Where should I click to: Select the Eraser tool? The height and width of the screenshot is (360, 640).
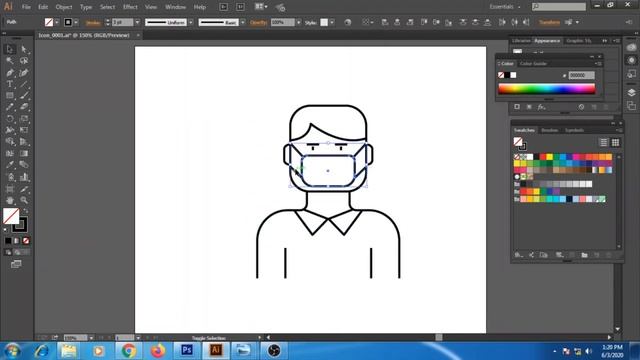pyautogui.click(x=24, y=107)
